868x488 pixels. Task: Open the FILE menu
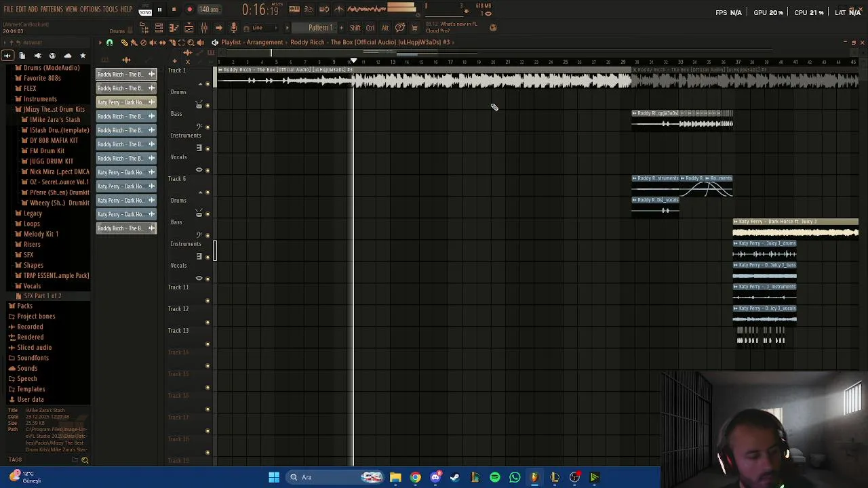coord(9,9)
